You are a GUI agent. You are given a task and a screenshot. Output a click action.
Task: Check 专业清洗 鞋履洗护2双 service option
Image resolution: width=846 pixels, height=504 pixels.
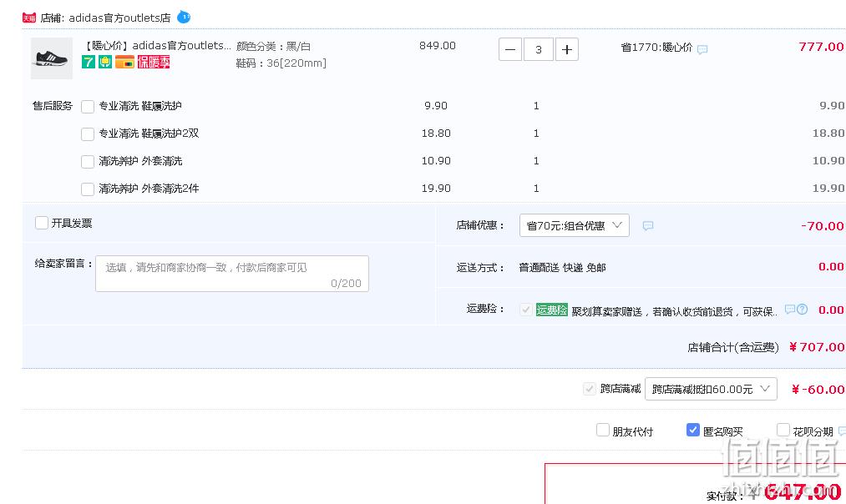[88, 134]
